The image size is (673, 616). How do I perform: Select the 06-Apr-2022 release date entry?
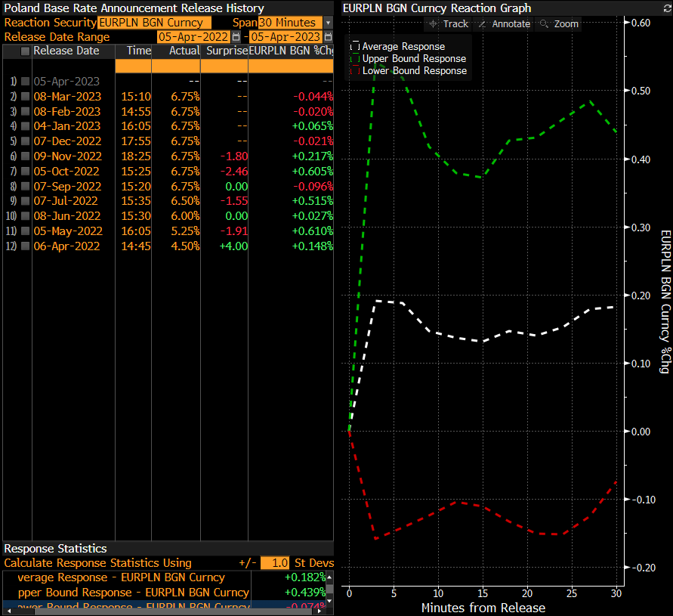click(66, 246)
